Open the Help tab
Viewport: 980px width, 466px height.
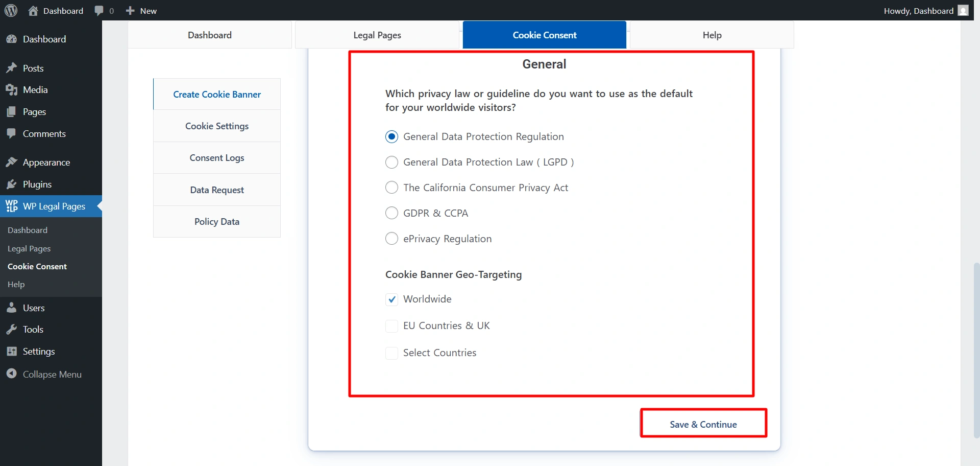712,35
